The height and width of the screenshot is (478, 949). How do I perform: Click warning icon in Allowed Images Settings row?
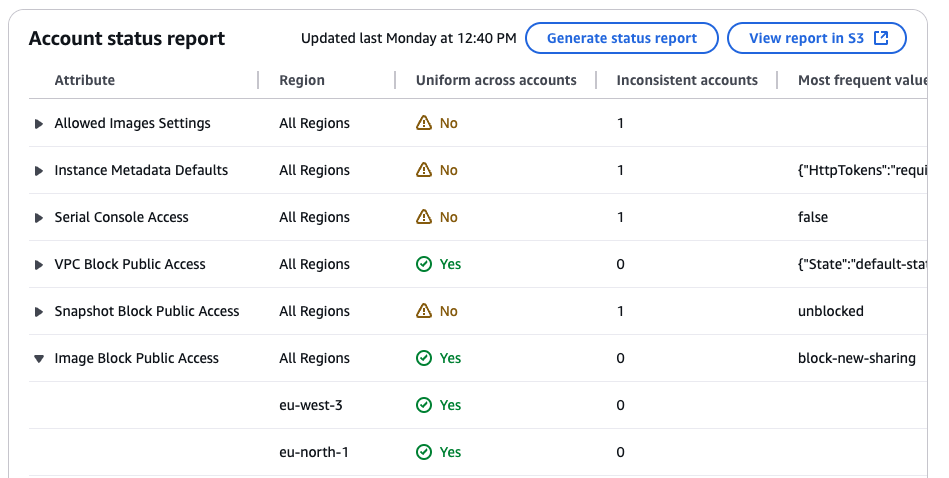(x=424, y=123)
